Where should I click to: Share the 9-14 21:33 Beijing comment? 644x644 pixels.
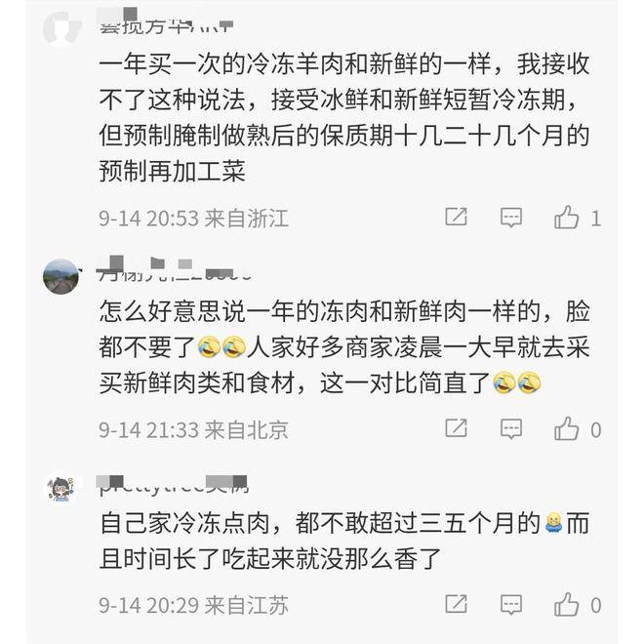456,428
